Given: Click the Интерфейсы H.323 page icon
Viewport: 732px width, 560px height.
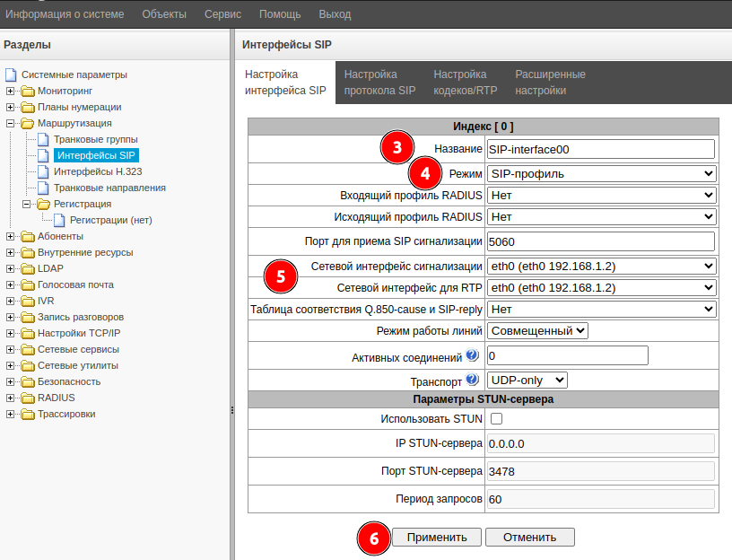Looking at the screenshot, I should pos(43,171).
